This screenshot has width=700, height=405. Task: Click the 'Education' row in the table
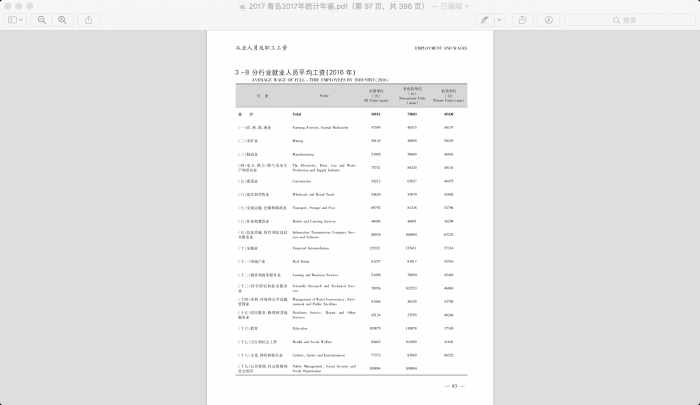point(300,328)
